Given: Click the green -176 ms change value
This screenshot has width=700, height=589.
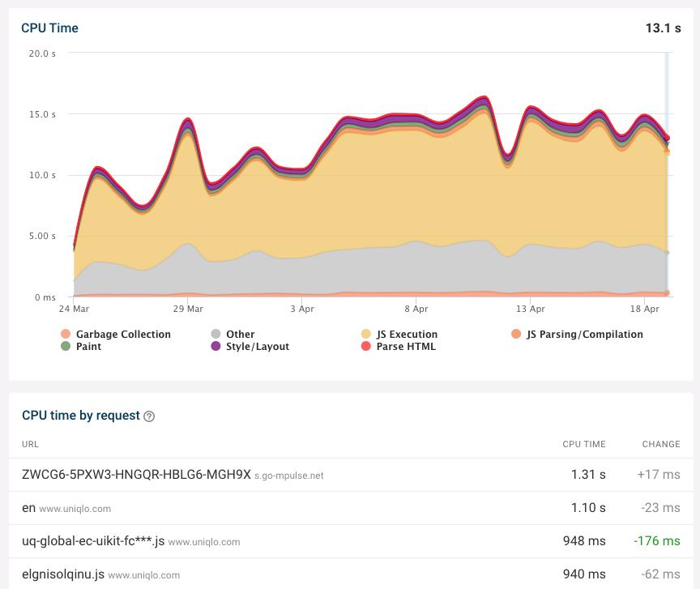Looking at the screenshot, I should point(657,540).
